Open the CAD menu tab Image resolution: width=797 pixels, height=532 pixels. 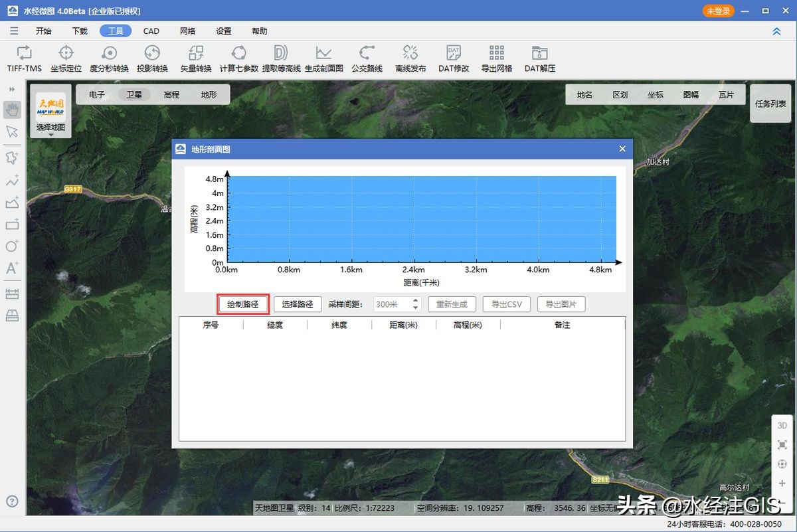point(151,31)
